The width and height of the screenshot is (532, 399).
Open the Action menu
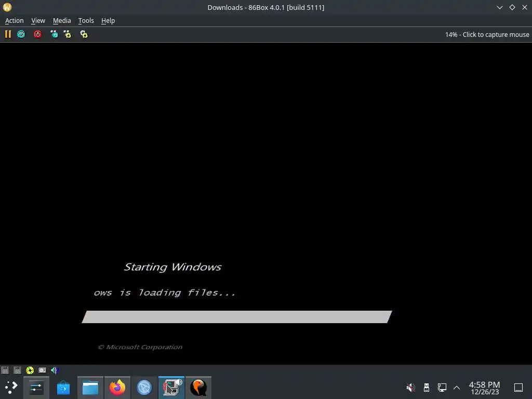pos(14,21)
